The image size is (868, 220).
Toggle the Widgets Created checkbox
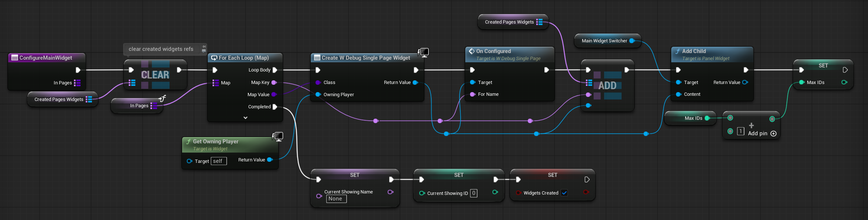(564, 193)
